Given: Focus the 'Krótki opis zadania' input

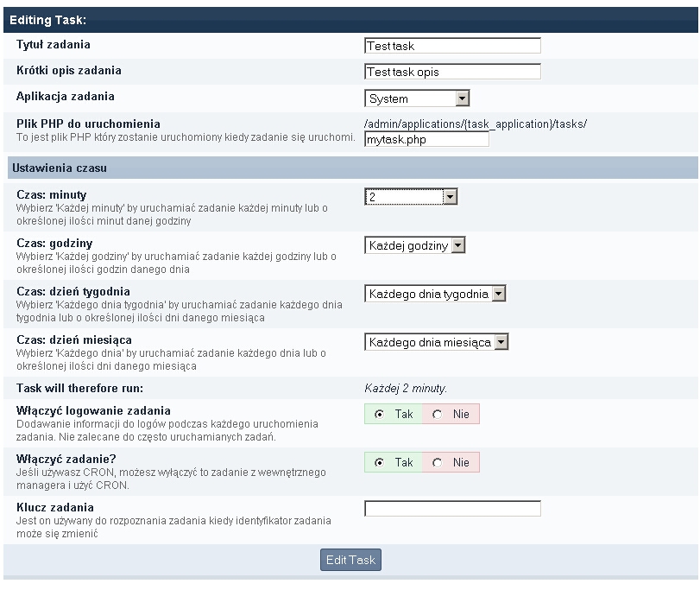Looking at the screenshot, I should [x=452, y=72].
